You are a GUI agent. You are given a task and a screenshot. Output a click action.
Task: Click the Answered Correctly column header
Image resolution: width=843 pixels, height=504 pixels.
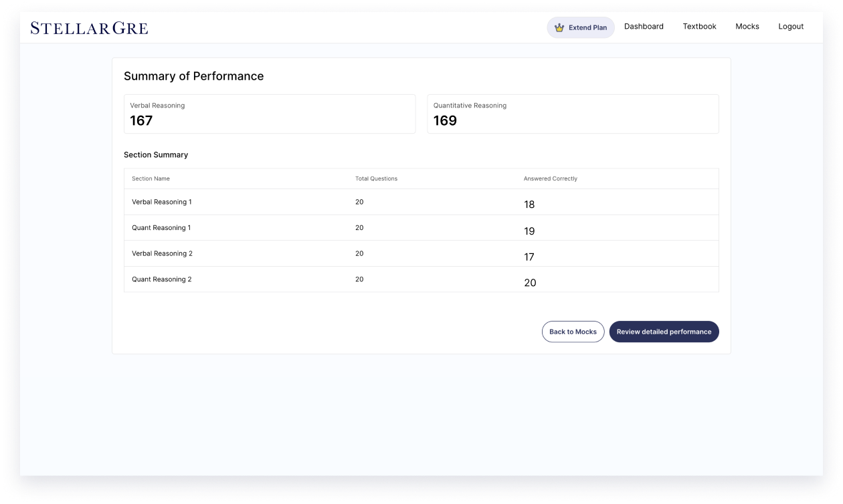[x=550, y=179]
